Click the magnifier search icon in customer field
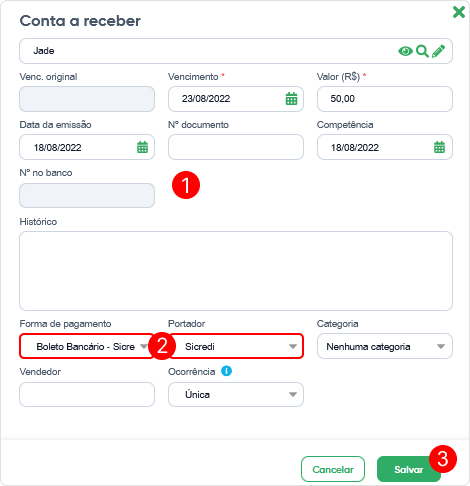Screen dimensions: 470x486 pos(422,51)
